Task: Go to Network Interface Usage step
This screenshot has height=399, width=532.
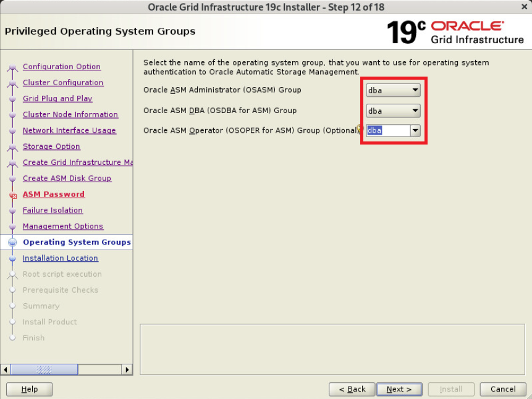Action: click(x=70, y=130)
